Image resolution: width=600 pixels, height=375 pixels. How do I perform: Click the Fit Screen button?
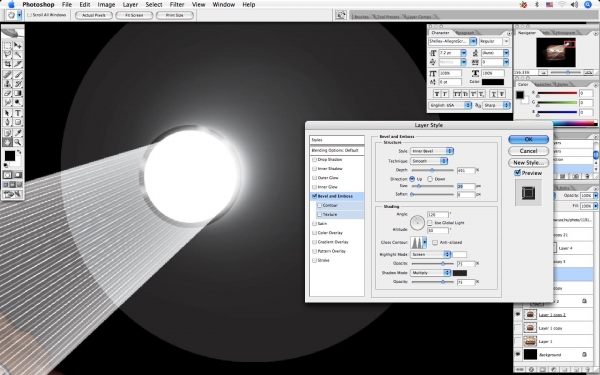134,15
